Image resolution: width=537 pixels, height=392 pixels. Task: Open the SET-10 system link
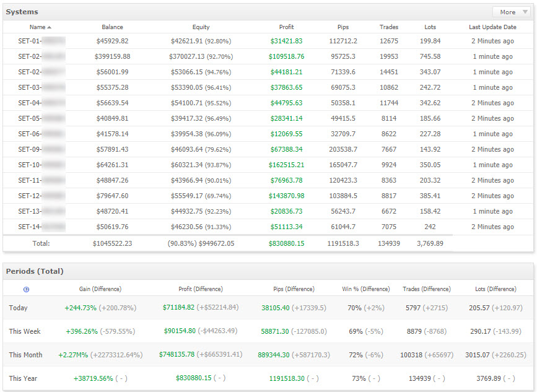[41, 165]
